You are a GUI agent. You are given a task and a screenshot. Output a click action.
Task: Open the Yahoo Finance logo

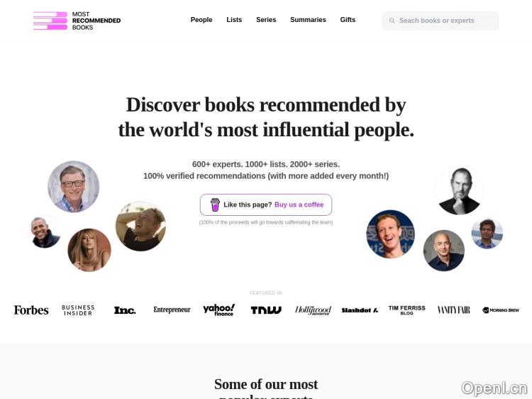219,310
